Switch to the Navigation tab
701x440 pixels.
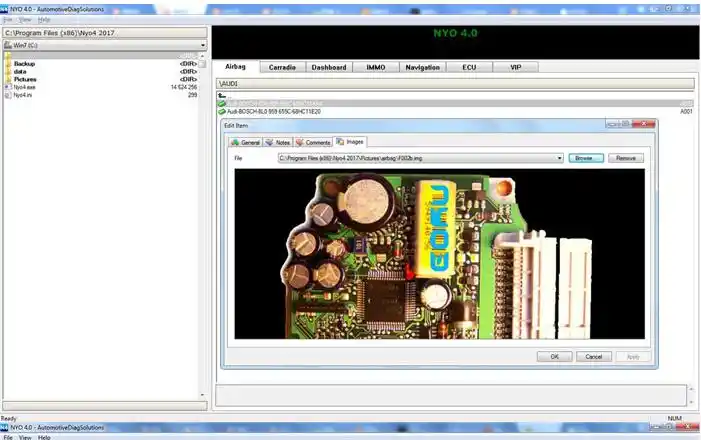coord(422,67)
